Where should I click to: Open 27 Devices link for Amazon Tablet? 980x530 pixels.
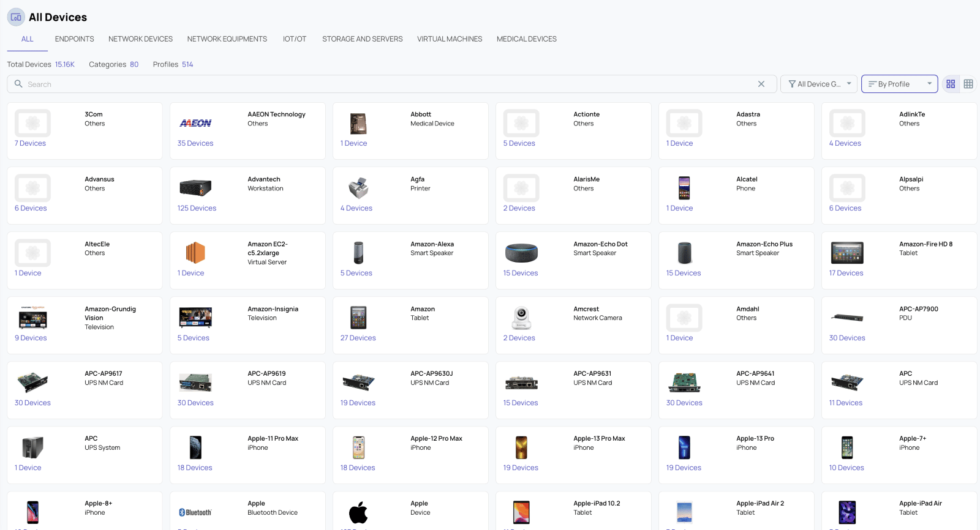pyautogui.click(x=358, y=338)
